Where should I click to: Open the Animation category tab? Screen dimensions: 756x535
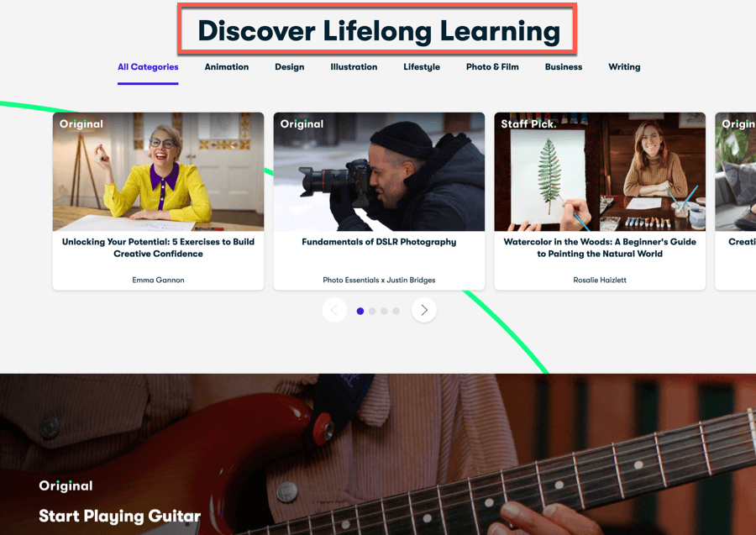coord(227,67)
